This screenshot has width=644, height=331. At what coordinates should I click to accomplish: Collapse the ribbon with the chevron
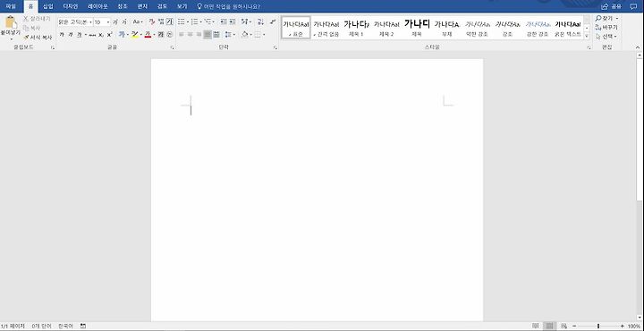(x=638, y=47)
